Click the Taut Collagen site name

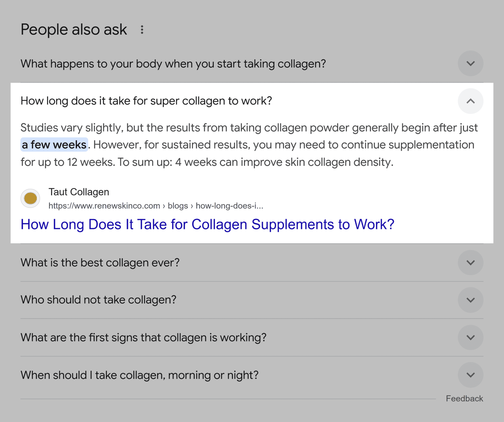point(79,192)
